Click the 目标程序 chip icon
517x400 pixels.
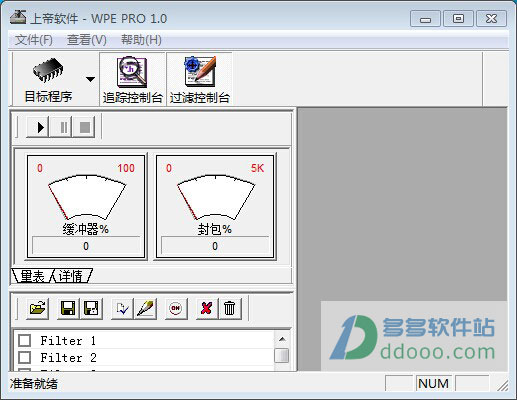(48, 70)
